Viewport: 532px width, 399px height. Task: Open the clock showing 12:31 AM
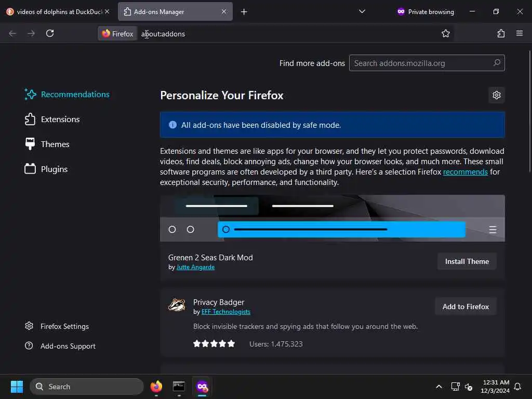pos(495,387)
